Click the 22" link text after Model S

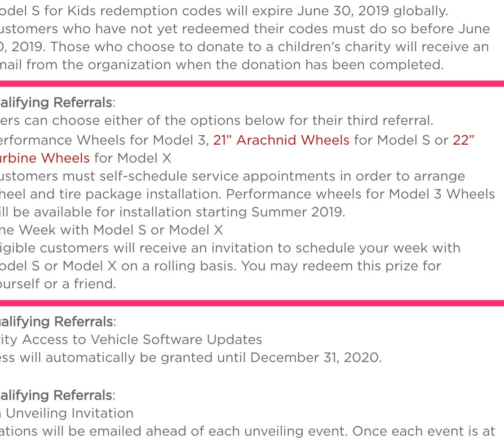pyautogui.click(x=463, y=140)
